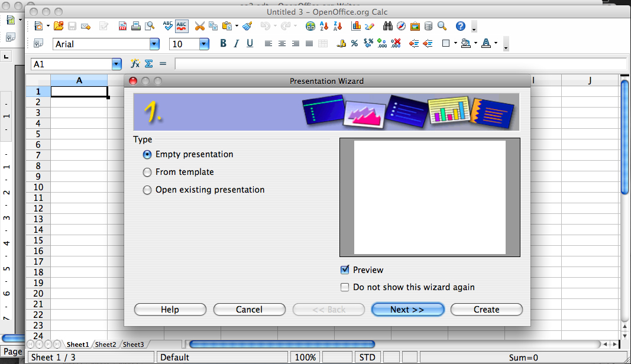Open Styles and Formatting icon
This screenshot has width=631, height=364.
click(x=38, y=44)
